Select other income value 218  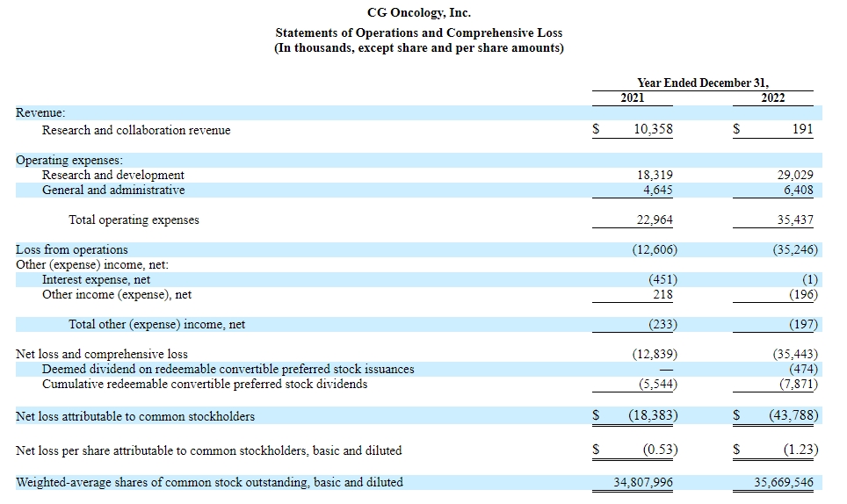662,295
